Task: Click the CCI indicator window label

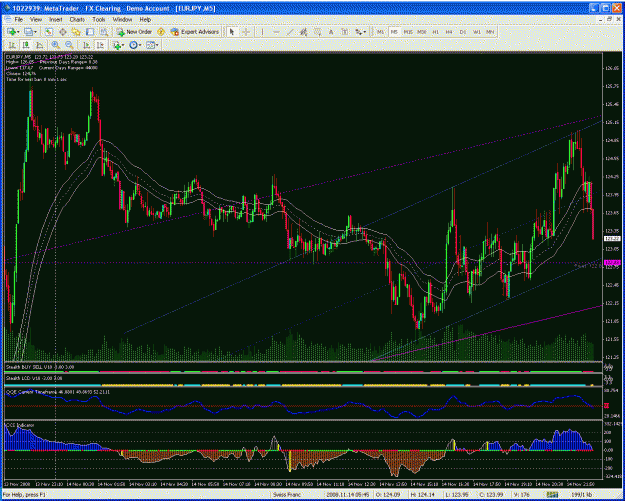Action: [x=20, y=425]
